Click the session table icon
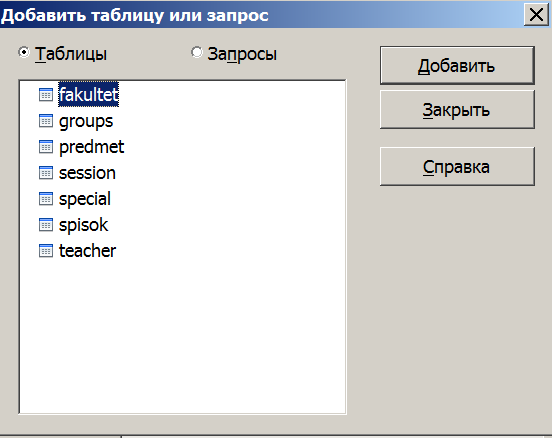The height and width of the screenshot is (438, 552). tap(46, 173)
